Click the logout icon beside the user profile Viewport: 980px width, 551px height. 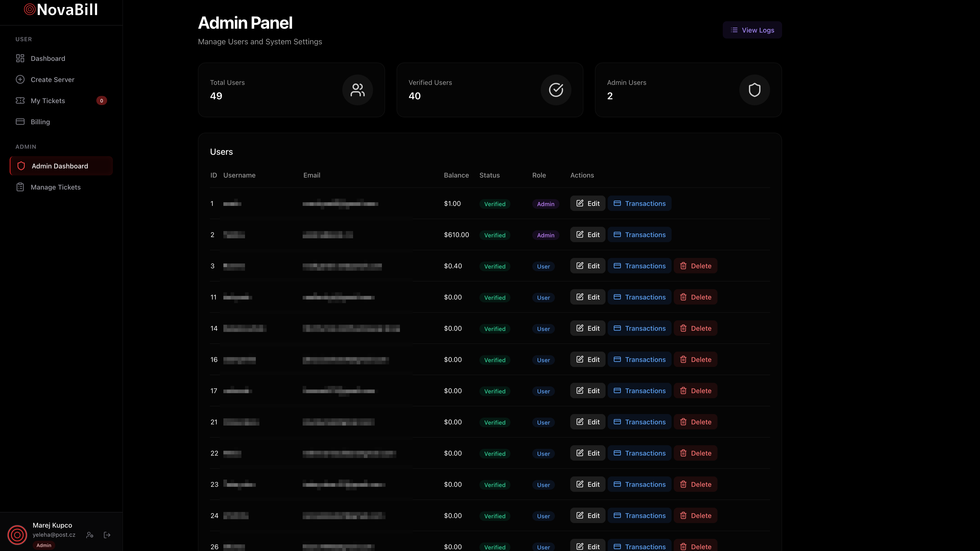tap(107, 535)
